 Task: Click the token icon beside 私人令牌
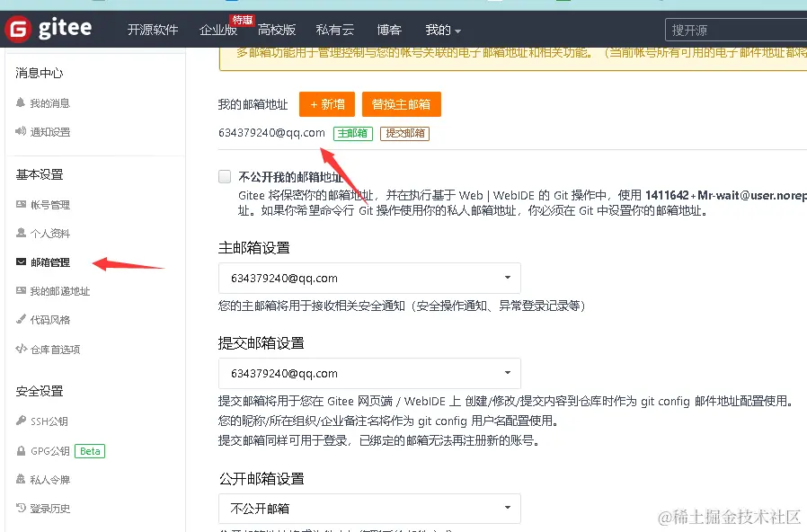[x=21, y=479]
